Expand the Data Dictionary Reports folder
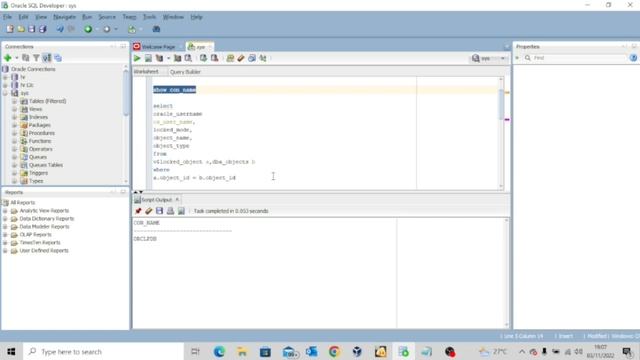Viewport: 640px width, 360px height. (5, 218)
